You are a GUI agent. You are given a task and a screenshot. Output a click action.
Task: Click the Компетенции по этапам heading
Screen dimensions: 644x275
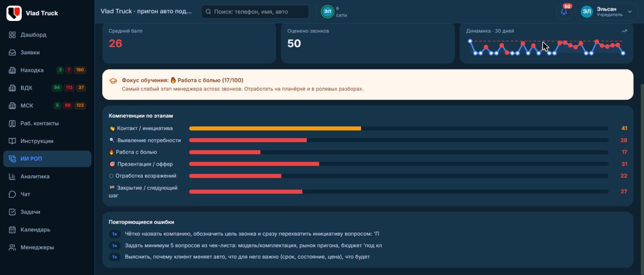[141, 116]
